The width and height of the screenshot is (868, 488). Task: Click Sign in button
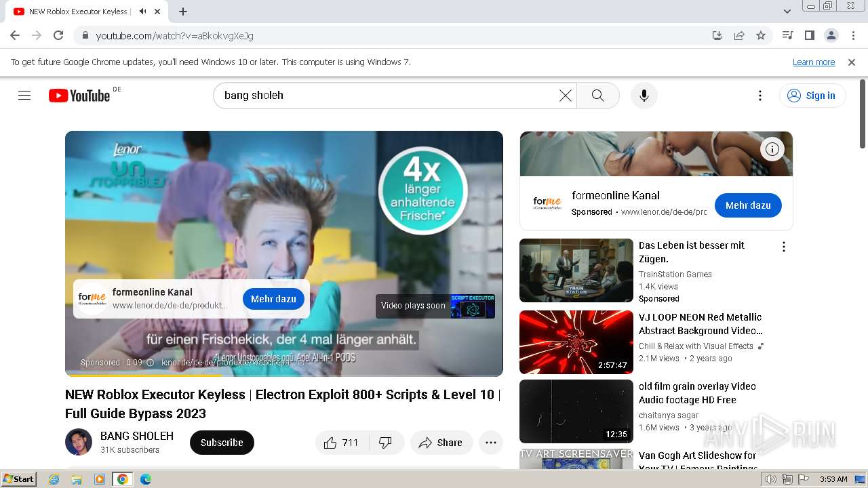coord(812,96)
